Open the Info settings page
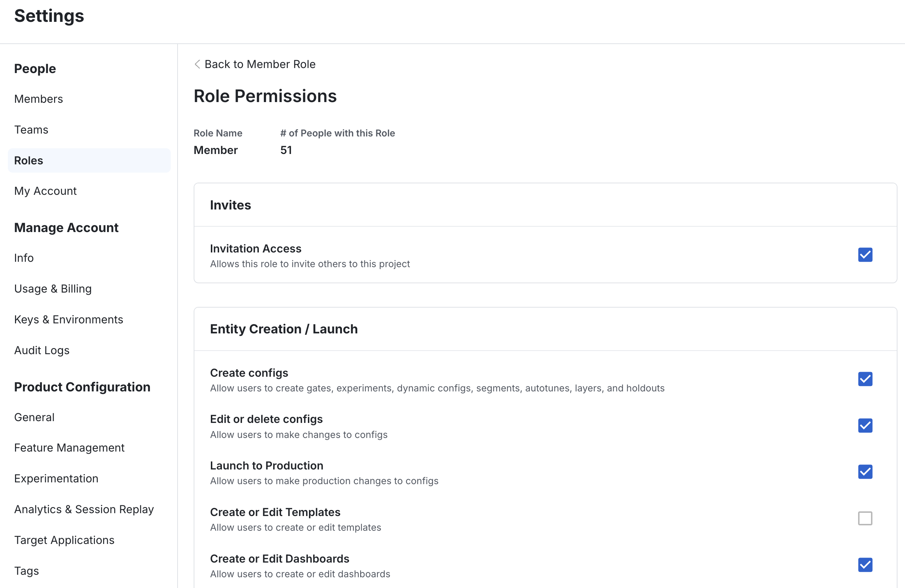 [24, 258]
